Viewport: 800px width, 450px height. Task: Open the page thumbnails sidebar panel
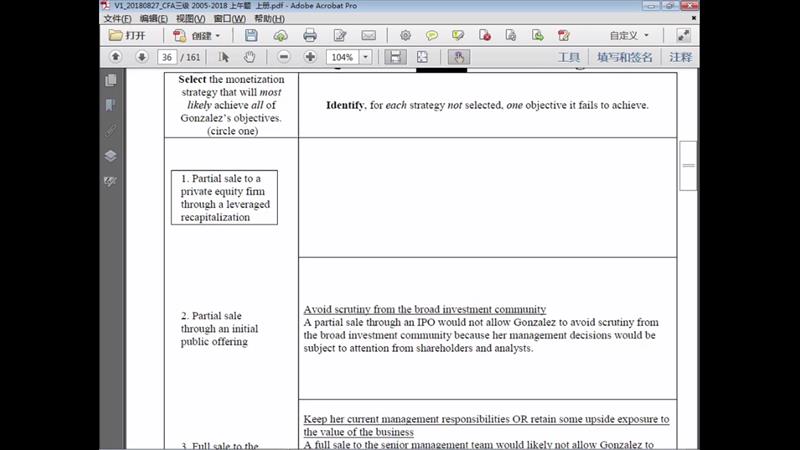(x=110, y=80)
